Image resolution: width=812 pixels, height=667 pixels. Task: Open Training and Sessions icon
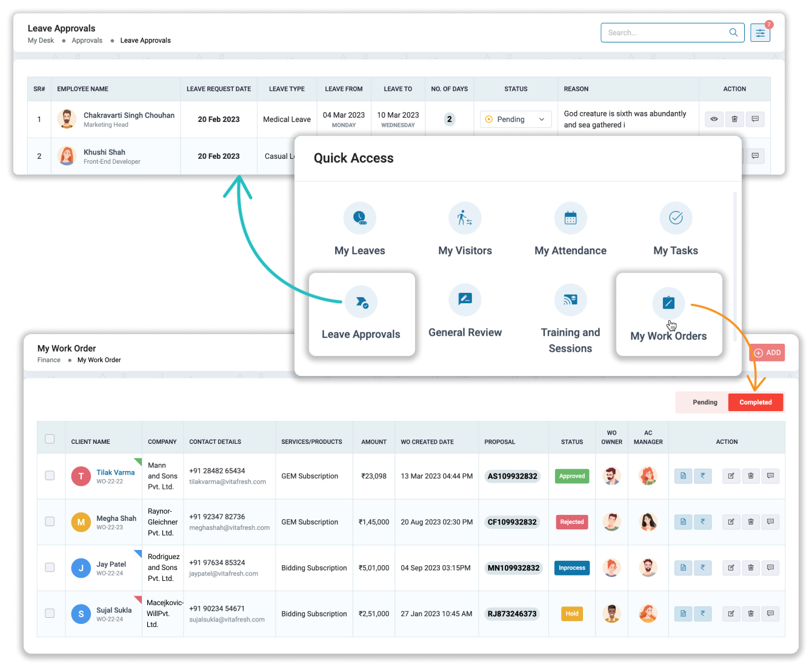570,300
